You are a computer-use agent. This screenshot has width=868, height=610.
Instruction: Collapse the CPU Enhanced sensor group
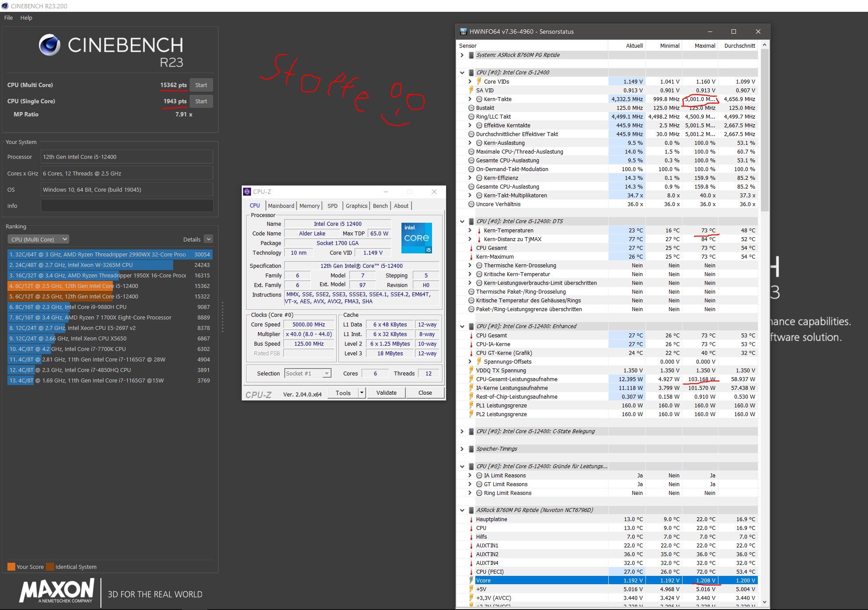click(462, 326)
